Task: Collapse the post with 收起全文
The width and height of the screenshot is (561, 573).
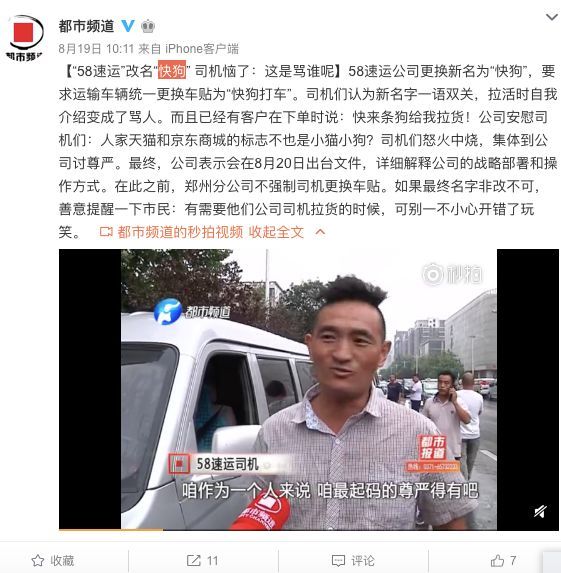Action: tap(276, 232)
